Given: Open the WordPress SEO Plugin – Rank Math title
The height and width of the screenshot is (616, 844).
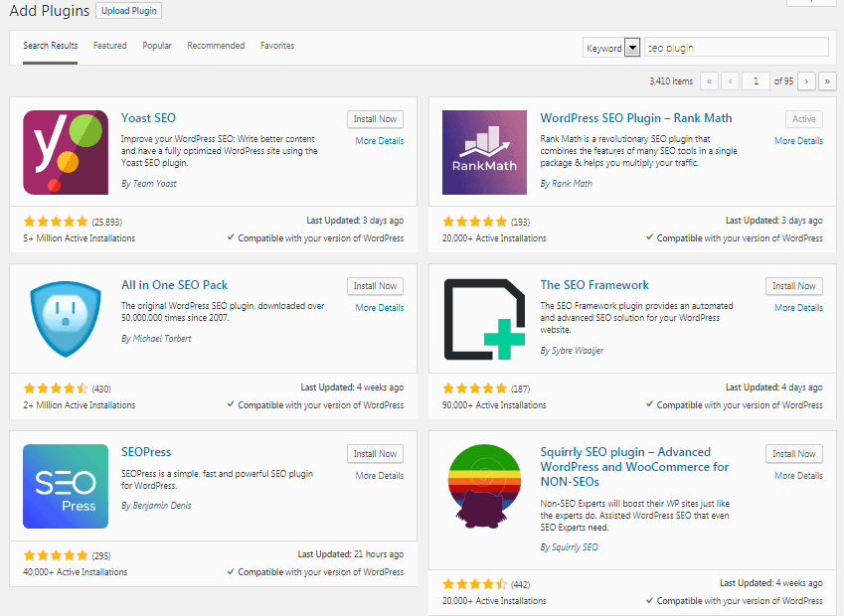Looking at the screenshot, I should 636,118.
